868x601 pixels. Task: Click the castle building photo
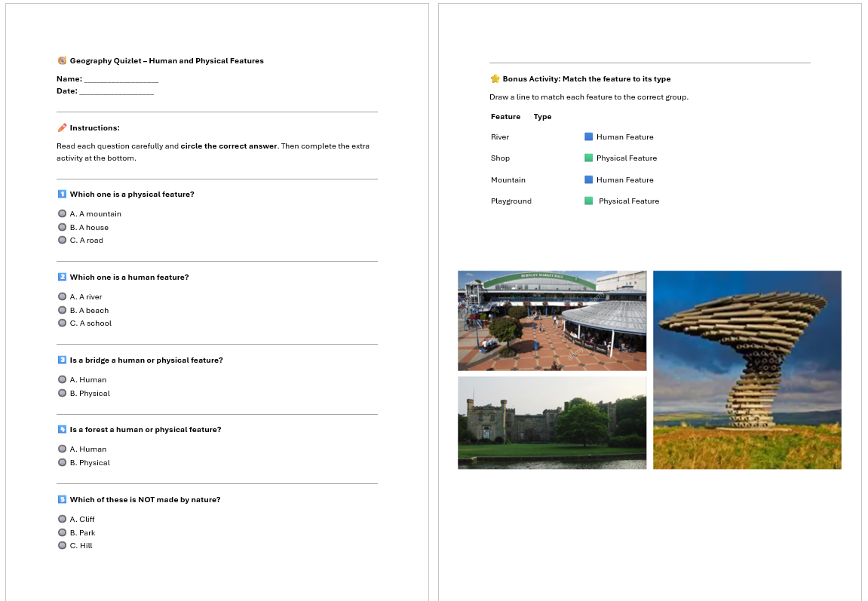(x=551, y=422)
